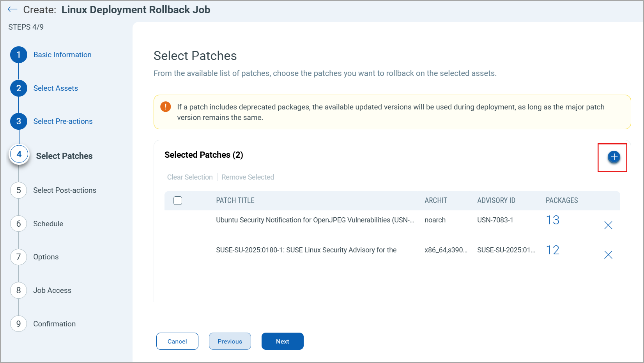644x363 pixels.
Task: Open the Select Assets step
Action: click(18, 88)
